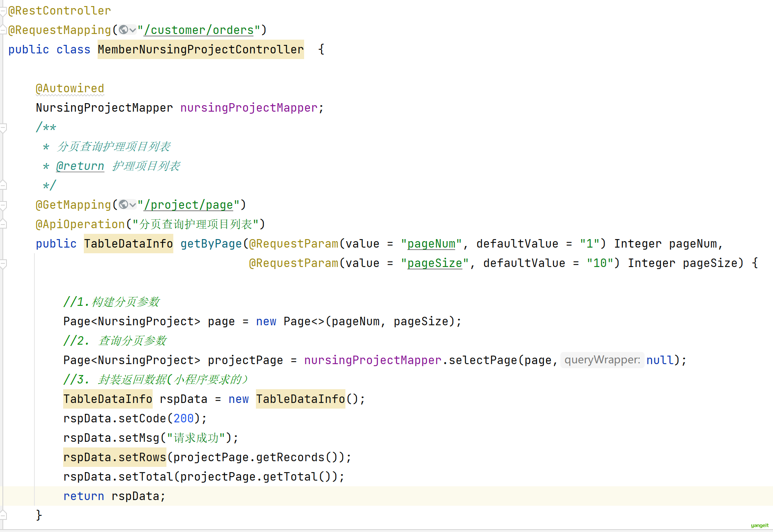Image resolution: width=773 pixels, height=532 pixels.
Task: Click the first @RequestParam annotation for pageNum
Action: click(x=294, y=244)
